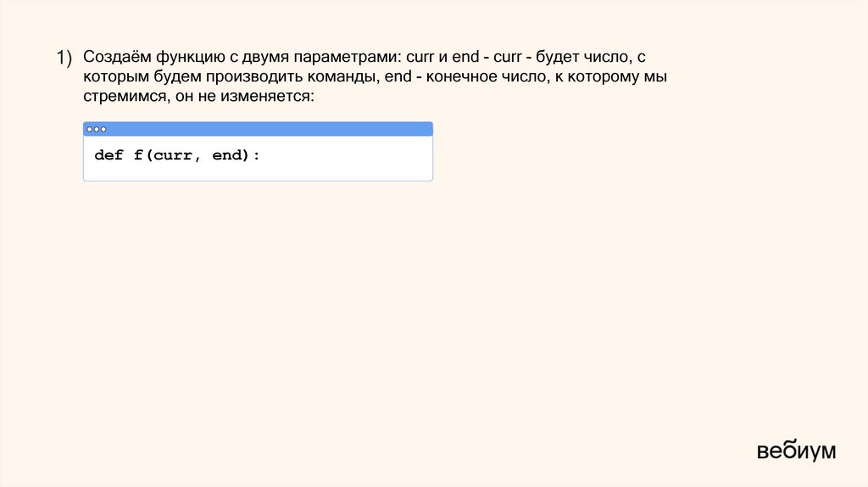868x487 pixels.
Task: Click the word 'Создаём' in the paragraph
Action: tap(116, 58)
